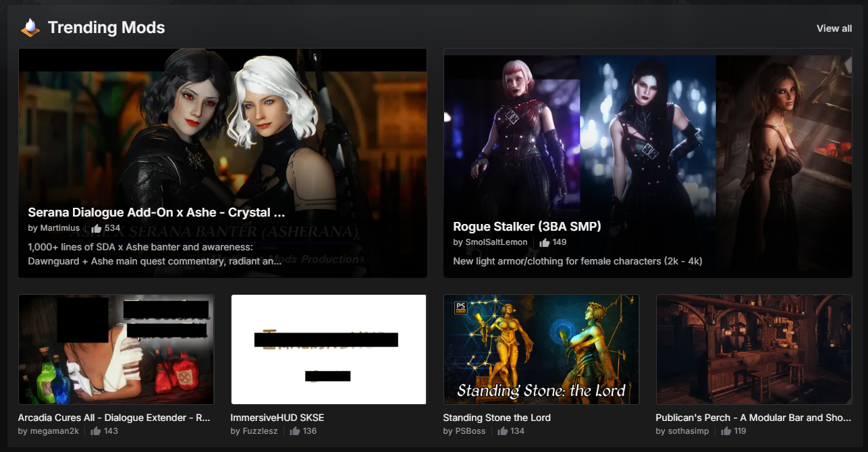868x452 pixels.
Task: Click the 534 endorsement count
Action: [x=112, y=228]
